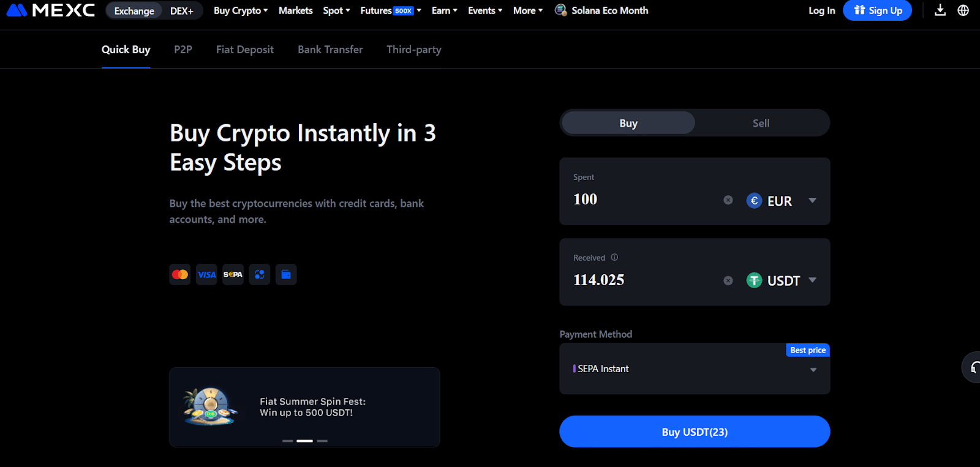Open the SEPA Instant payment method dropdown
This screenshot has width=980, height=467.
(695, 368)
